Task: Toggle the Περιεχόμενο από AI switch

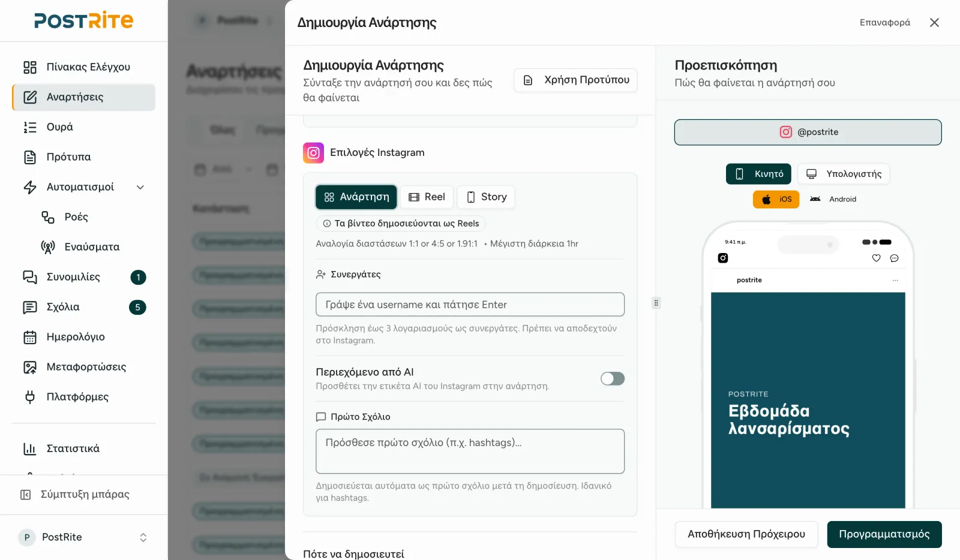Action: pos(613,378)
